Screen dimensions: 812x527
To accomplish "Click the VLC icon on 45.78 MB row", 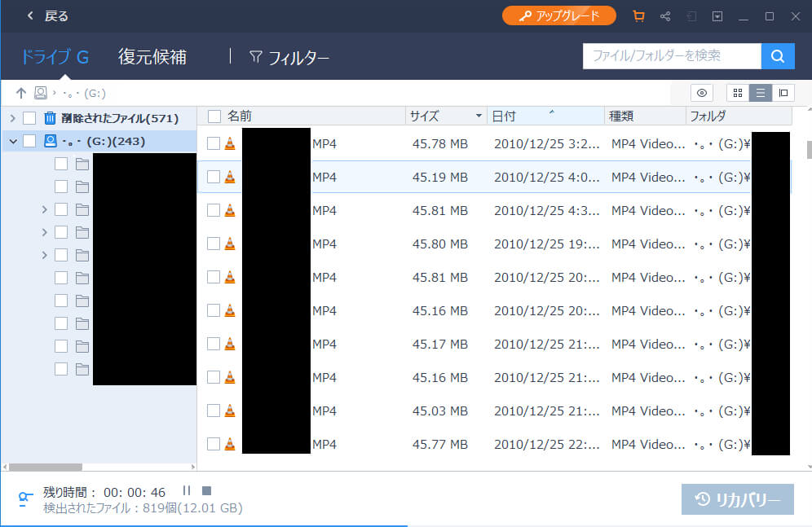I will 230,144.
